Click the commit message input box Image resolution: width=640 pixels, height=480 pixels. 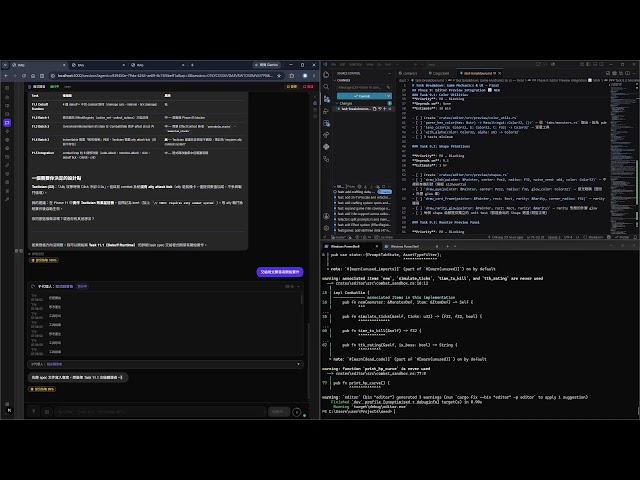tap(364, 87)
